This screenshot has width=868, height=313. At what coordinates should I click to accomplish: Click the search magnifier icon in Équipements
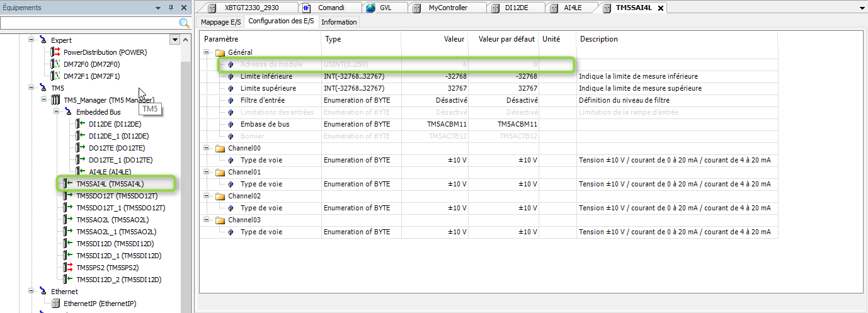coord(185,23)
